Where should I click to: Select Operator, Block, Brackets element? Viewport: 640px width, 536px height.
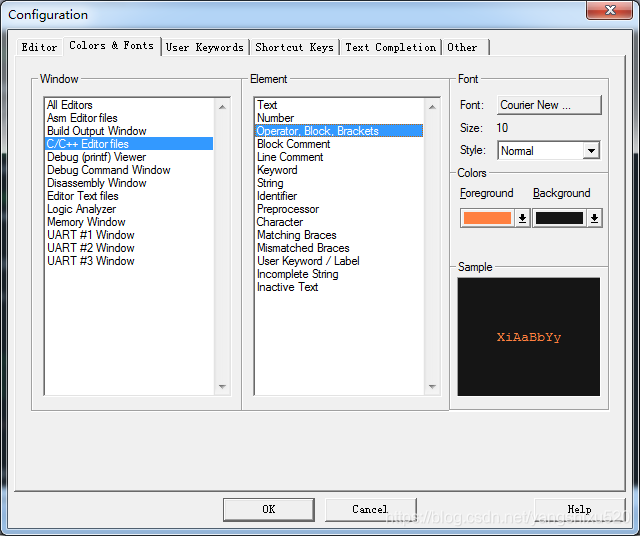tap(339, 131)
